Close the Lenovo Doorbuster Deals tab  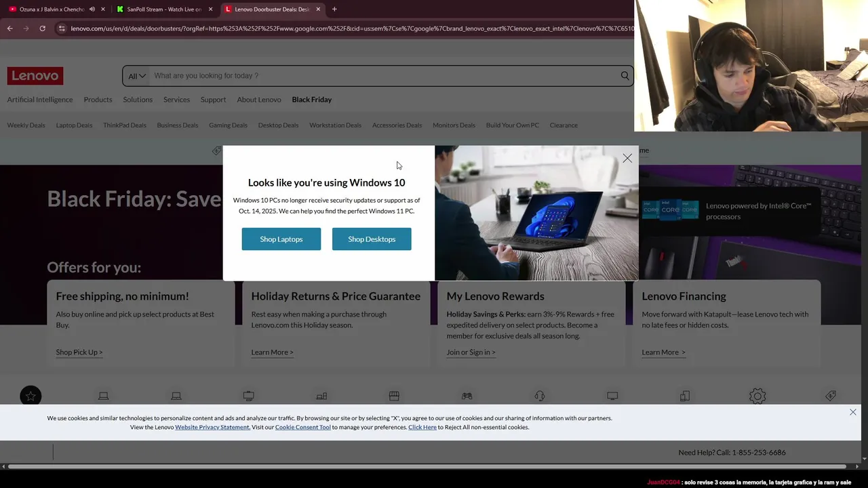tap(318, 9)
